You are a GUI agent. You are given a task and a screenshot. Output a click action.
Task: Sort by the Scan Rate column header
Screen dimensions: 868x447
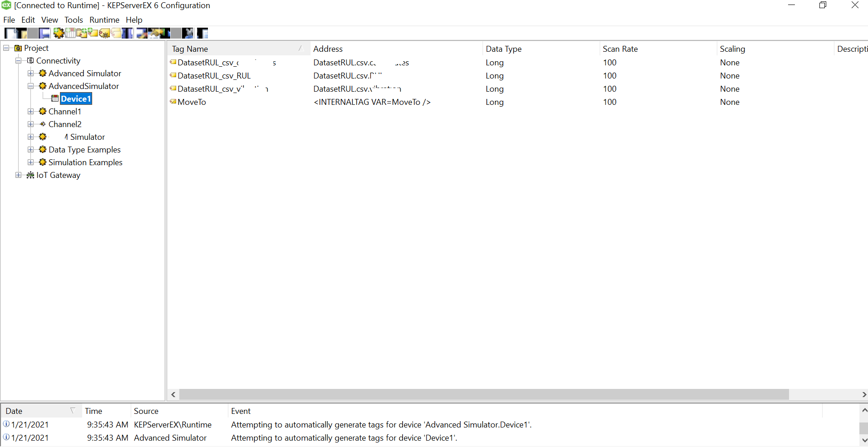pos(620,49)
